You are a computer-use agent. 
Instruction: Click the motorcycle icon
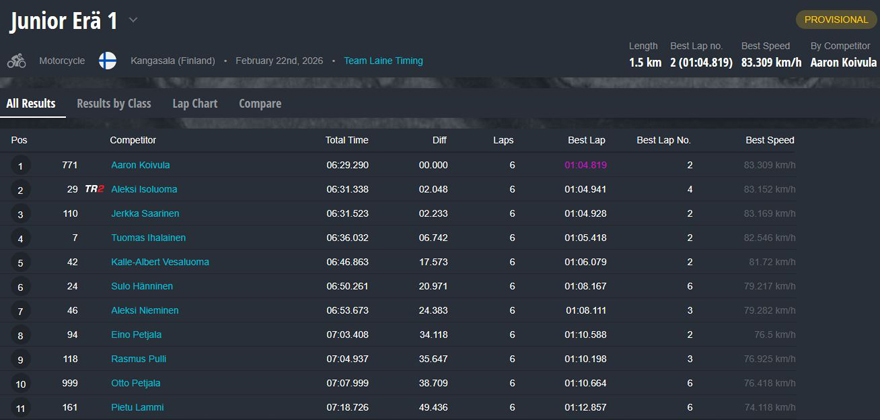[16, 61]
